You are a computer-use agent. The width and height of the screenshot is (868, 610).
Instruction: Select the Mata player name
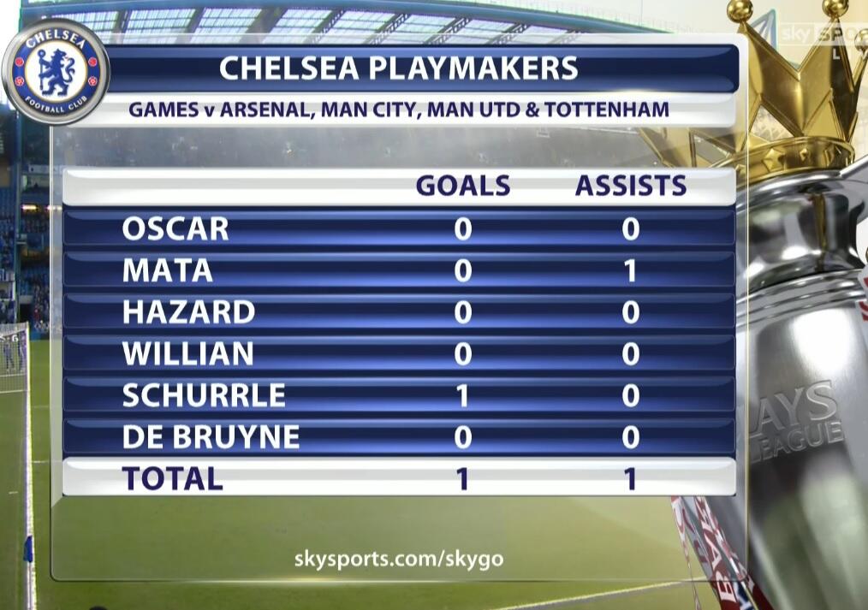[168, 270]
